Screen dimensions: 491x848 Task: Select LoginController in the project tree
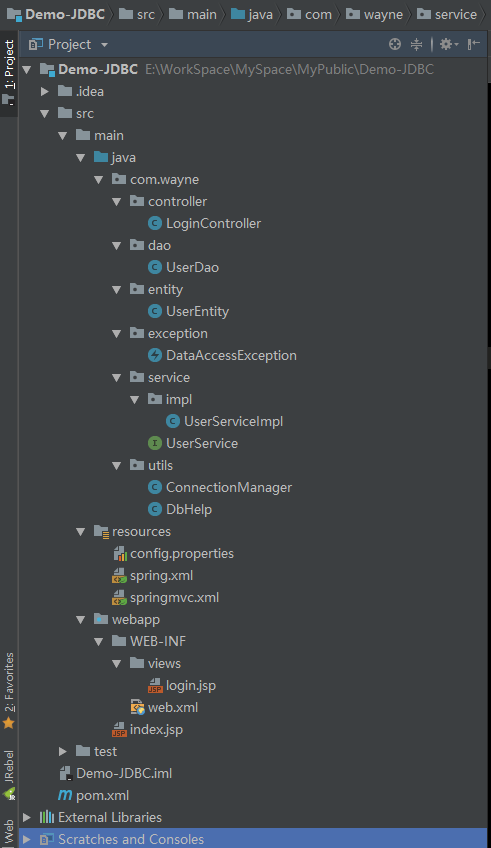click(x=213, y=223)
